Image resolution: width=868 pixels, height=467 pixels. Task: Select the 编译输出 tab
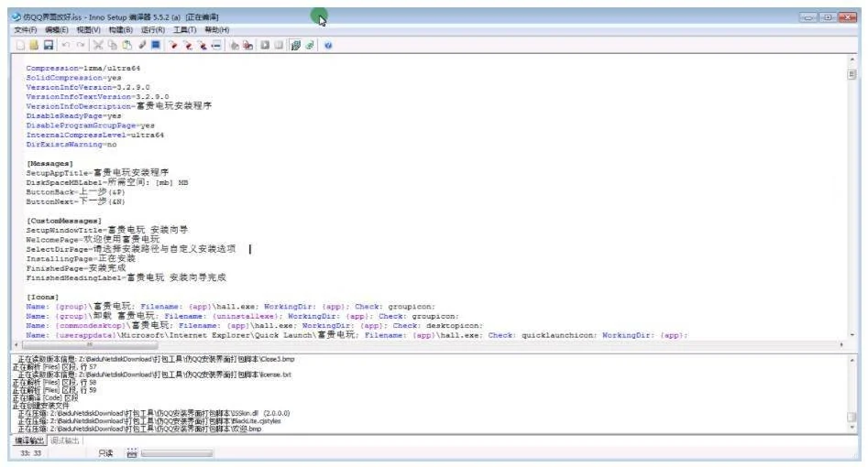pos(27,440)
